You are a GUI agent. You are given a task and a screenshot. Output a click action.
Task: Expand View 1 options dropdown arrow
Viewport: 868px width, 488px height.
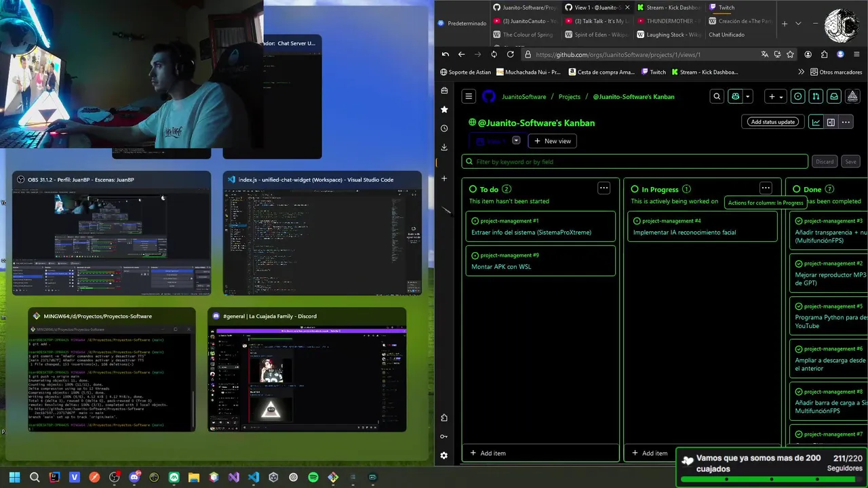point(516,140)
